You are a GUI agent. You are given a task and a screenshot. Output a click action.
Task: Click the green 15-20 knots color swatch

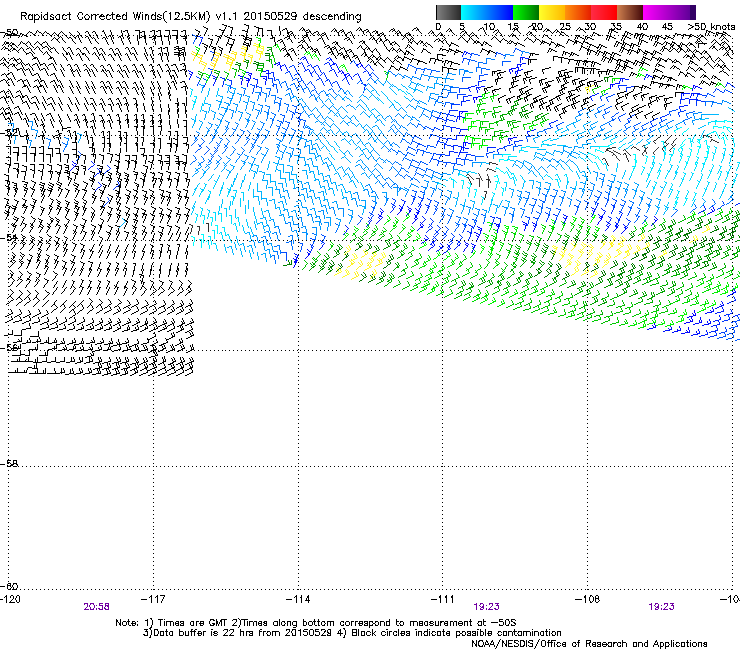click(526, 12)
